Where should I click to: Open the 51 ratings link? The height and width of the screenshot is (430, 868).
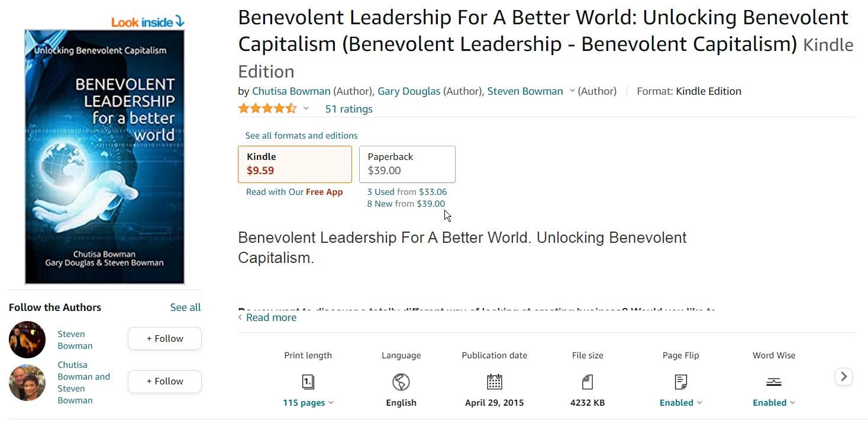(349, 109)
